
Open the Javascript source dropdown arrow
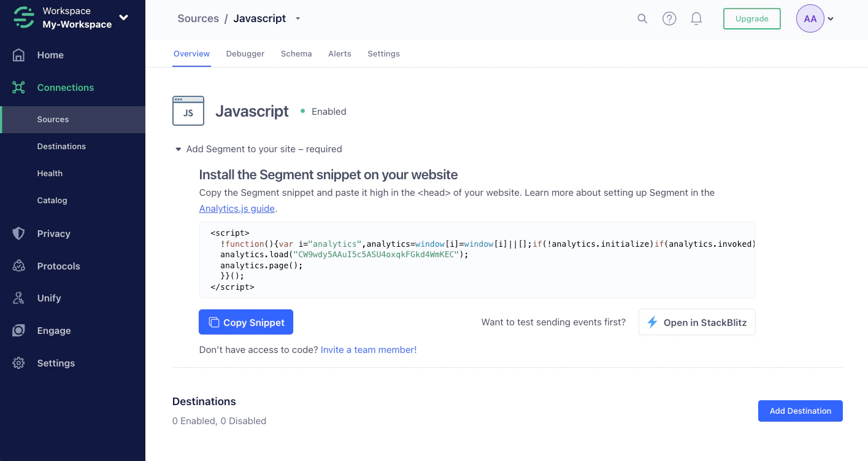pos(298,18)
